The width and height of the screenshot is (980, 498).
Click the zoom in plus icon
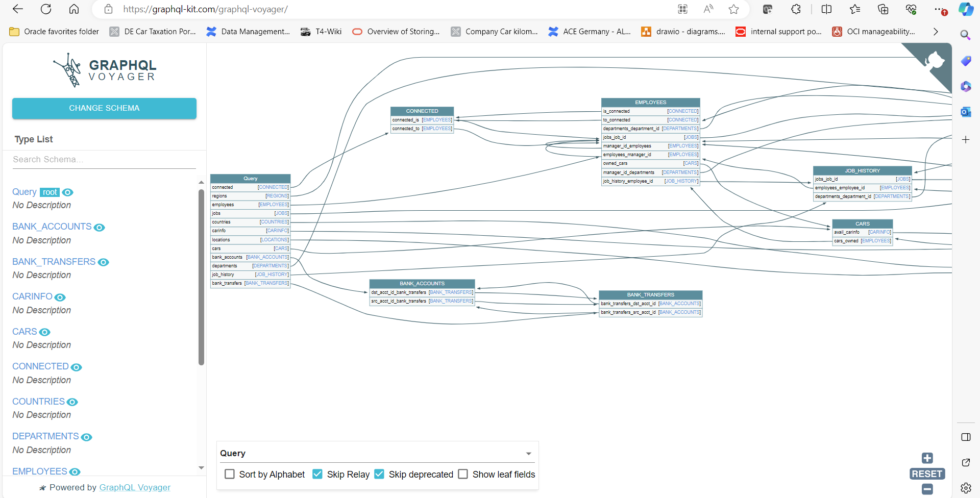[x=927, y=458]
